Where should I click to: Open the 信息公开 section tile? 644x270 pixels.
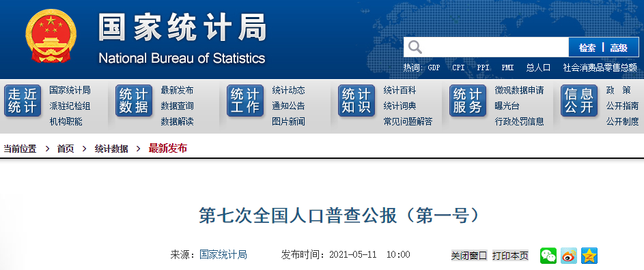point(579,101)
